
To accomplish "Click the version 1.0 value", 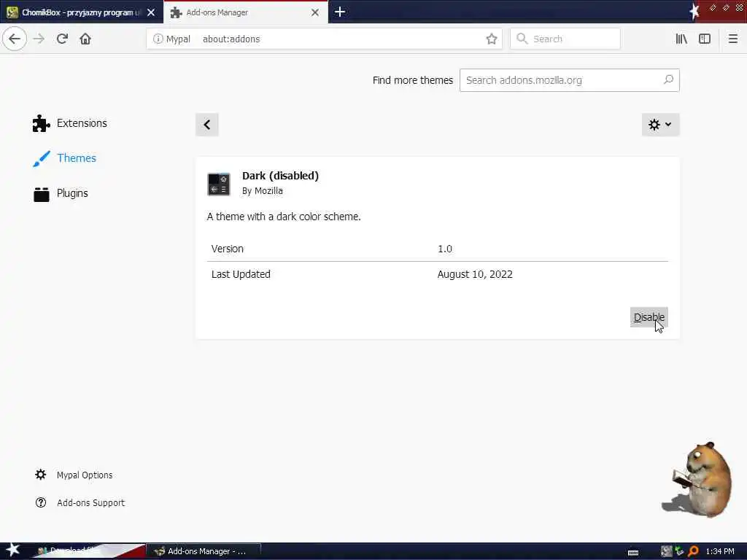I will pos(445,249).
